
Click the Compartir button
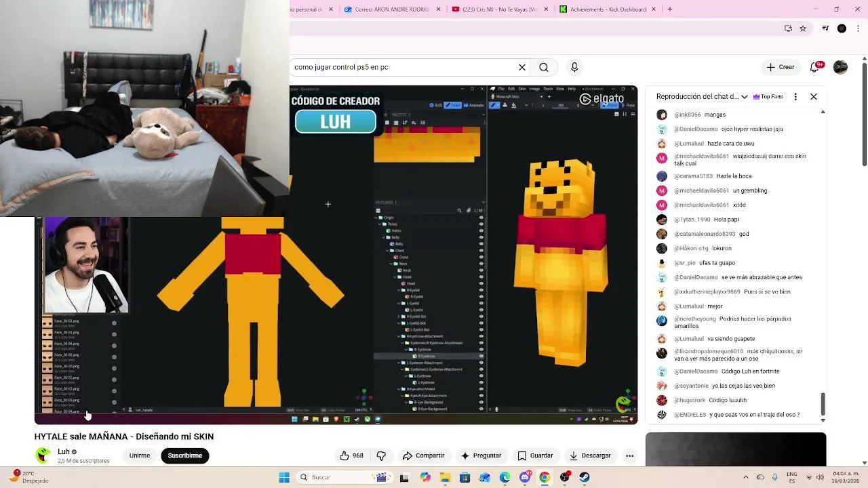423,455
